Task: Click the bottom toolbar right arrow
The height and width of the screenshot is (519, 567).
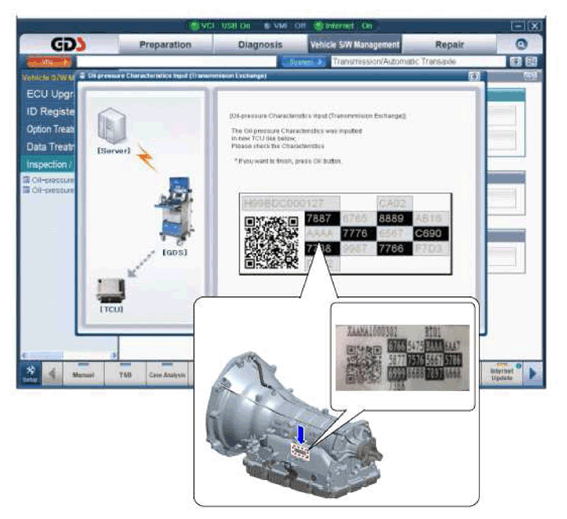Action: (x=533, y=374)
